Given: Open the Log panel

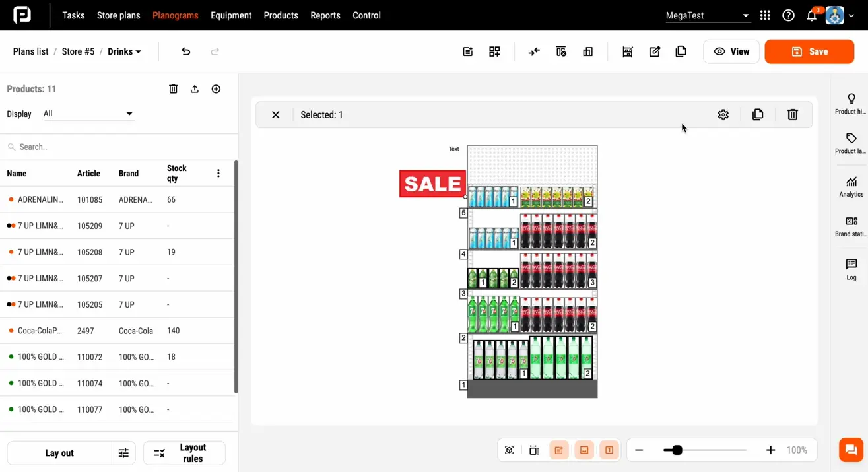Looking at the screenshot, I should [x=851, y=269].
